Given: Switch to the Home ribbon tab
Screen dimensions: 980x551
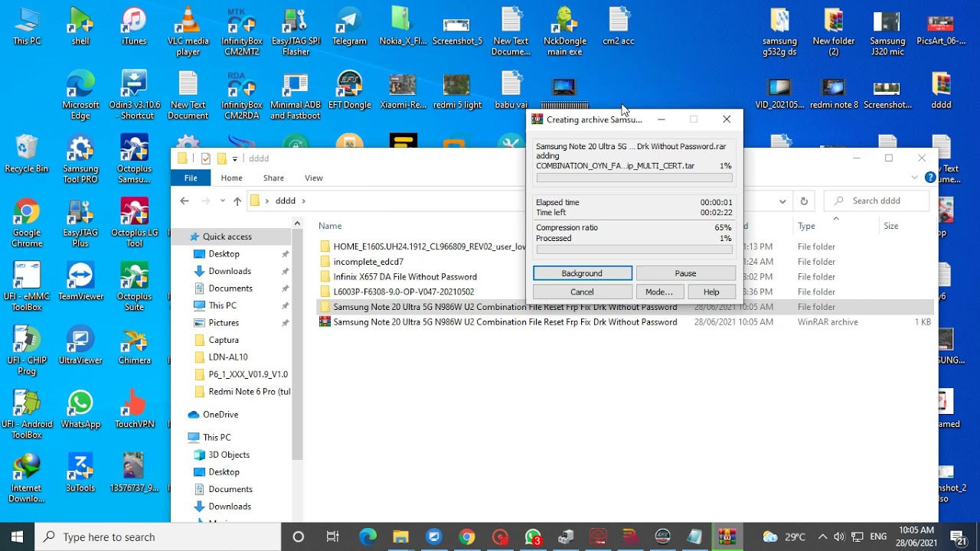Looking at the screenshot, I should [231, 178].
